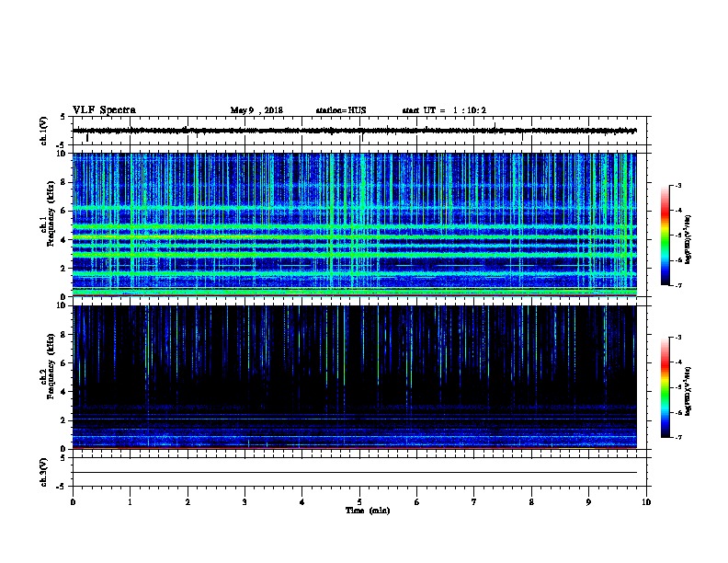Click the time axis tick label "9"

pos(588,502)
